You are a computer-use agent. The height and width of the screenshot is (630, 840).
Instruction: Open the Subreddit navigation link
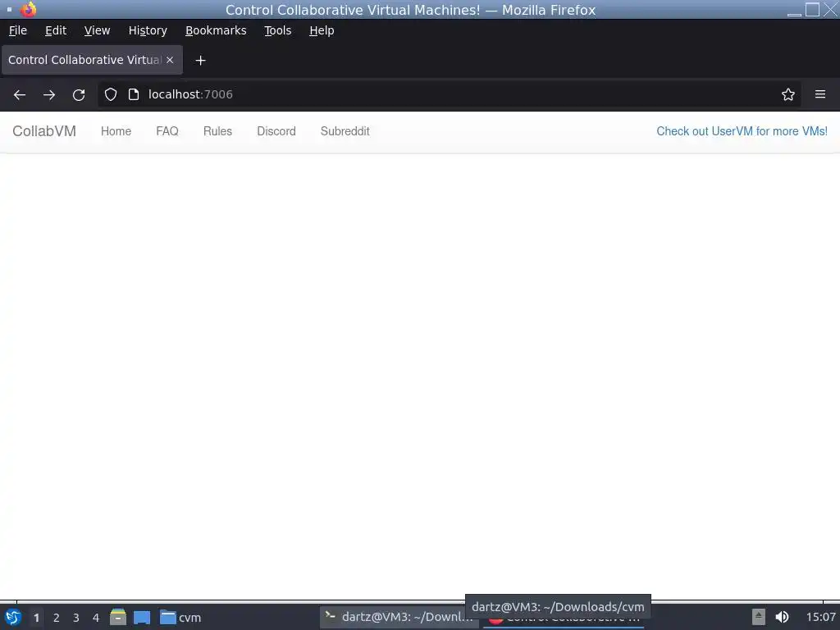tap(345, 131)
